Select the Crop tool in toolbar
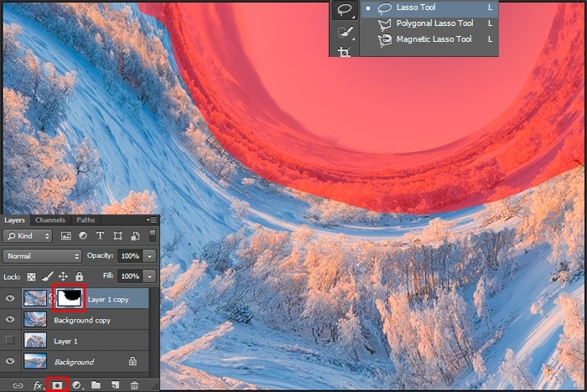 coord(343,51)
